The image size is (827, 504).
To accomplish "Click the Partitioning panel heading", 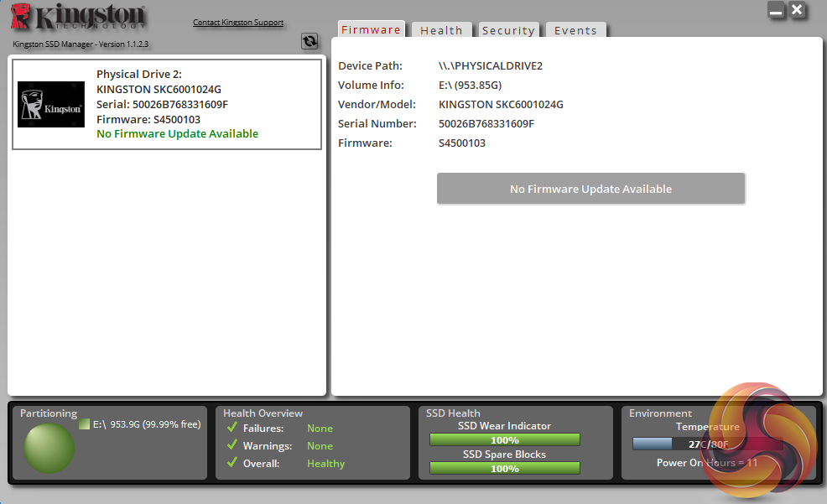I will pyautogui.click(x=49, y=413).
